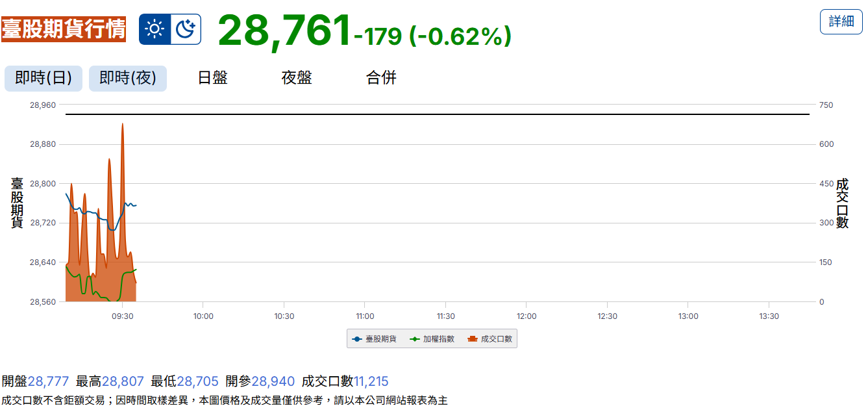The width and height of the screenshot is (868, 406).
Task: Select the 即時(日) tab
Action: pos(43,79)
